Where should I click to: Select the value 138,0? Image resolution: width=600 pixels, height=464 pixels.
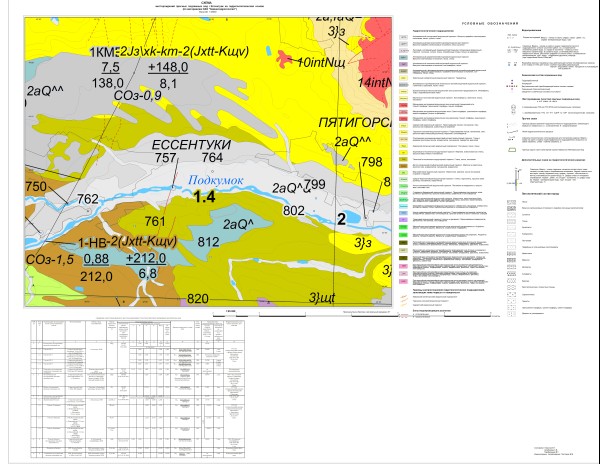coord(108,83)
